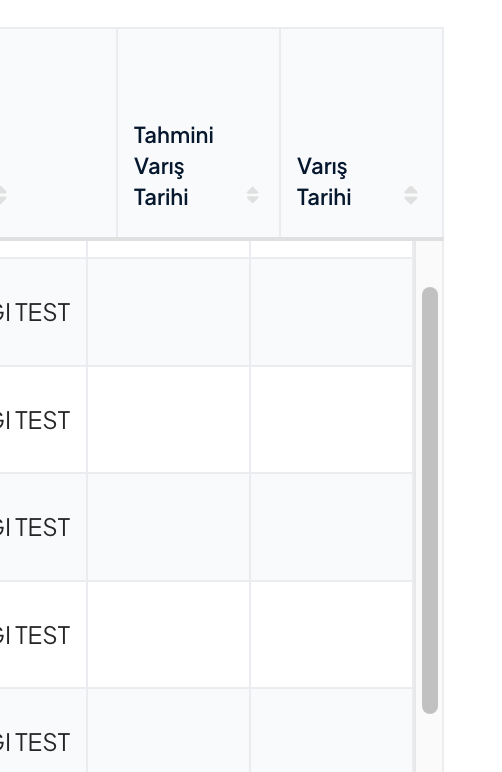Click empty Tahmini Varış cell in first TEST row
Image resolution: width=502 pixels, height=772 pixels.
click(168, 312)
